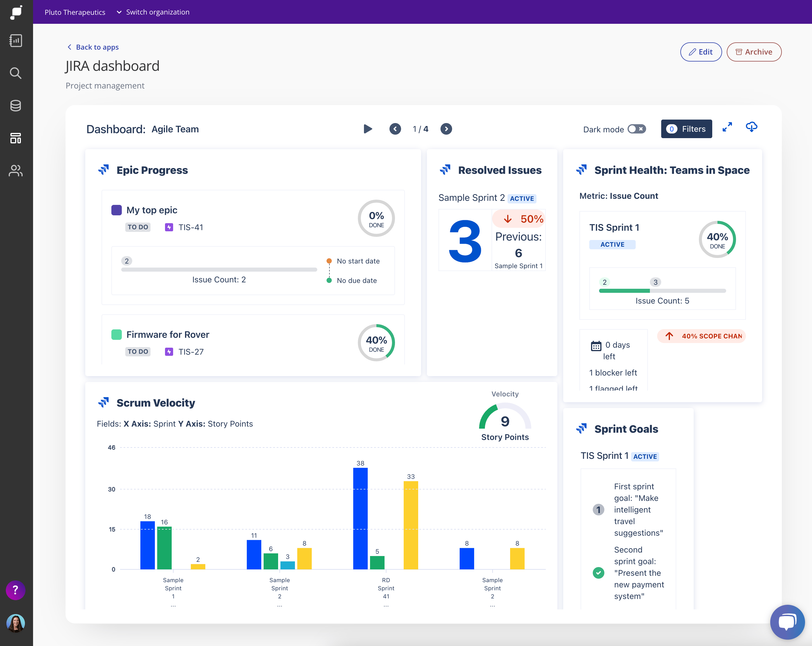This screenshot has height=646, width=812.
Task: Toggle the Dark mode switch
Action: point(637,129)
